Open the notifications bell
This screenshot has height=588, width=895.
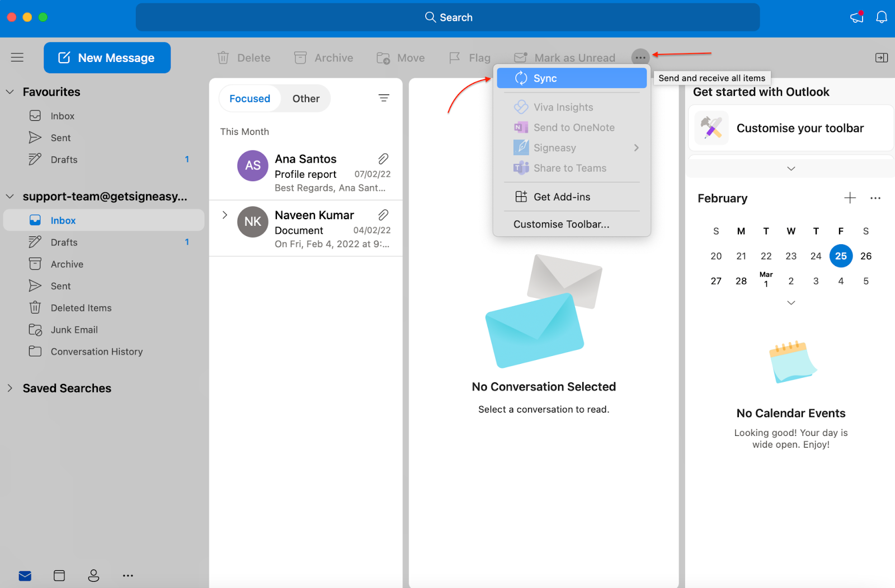[x=882, y=17]
